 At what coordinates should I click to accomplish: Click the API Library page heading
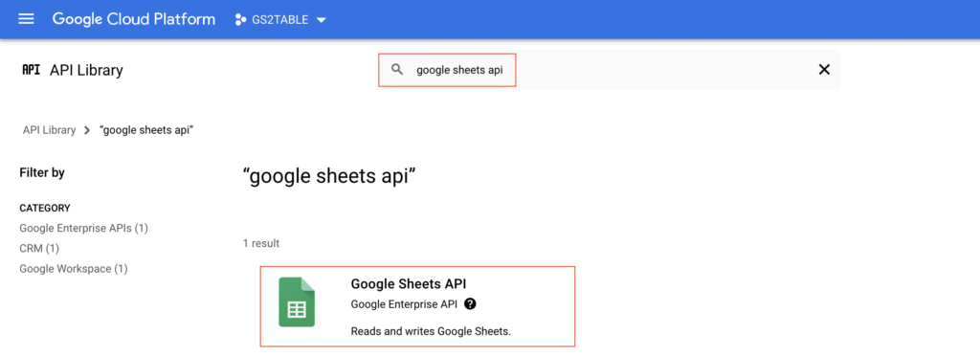[x=86, y=70]
